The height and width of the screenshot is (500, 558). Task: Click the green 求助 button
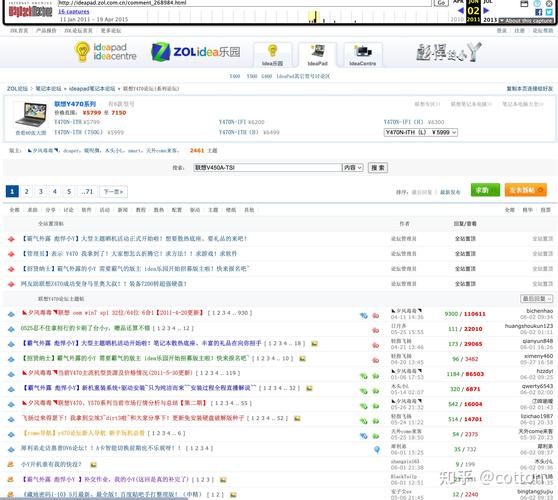(485, 190)
